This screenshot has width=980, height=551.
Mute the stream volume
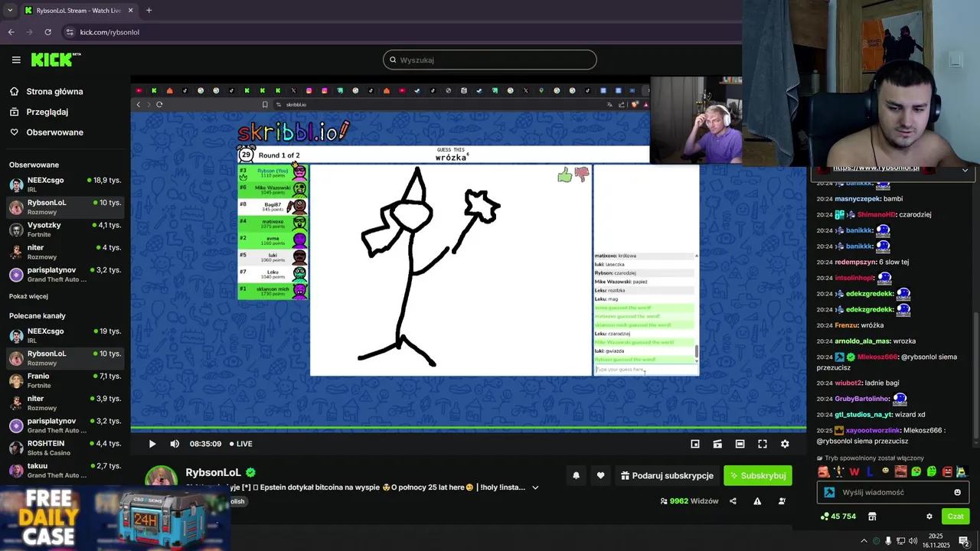(x=175, y=444)
